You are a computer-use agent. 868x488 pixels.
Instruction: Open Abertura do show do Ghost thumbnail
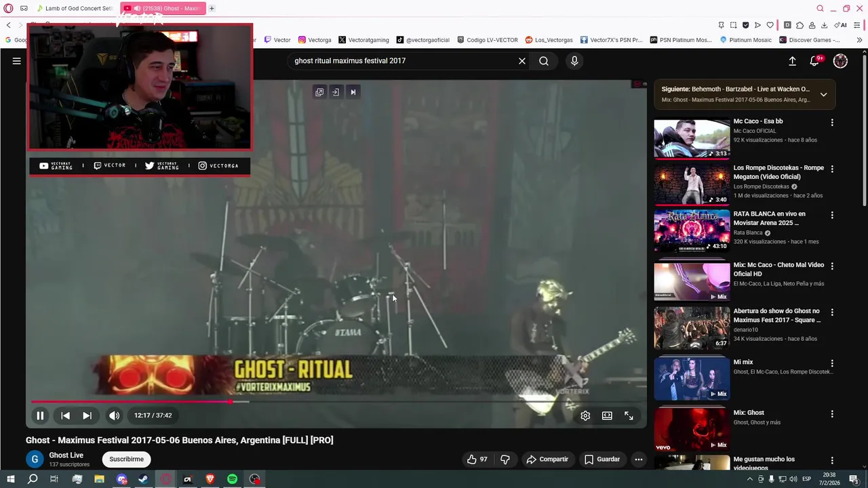click(692, 328)
